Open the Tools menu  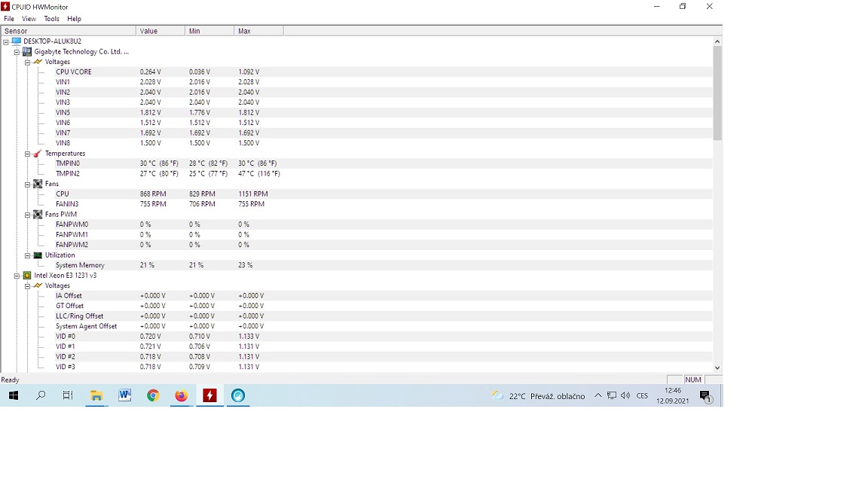[51, 19]
